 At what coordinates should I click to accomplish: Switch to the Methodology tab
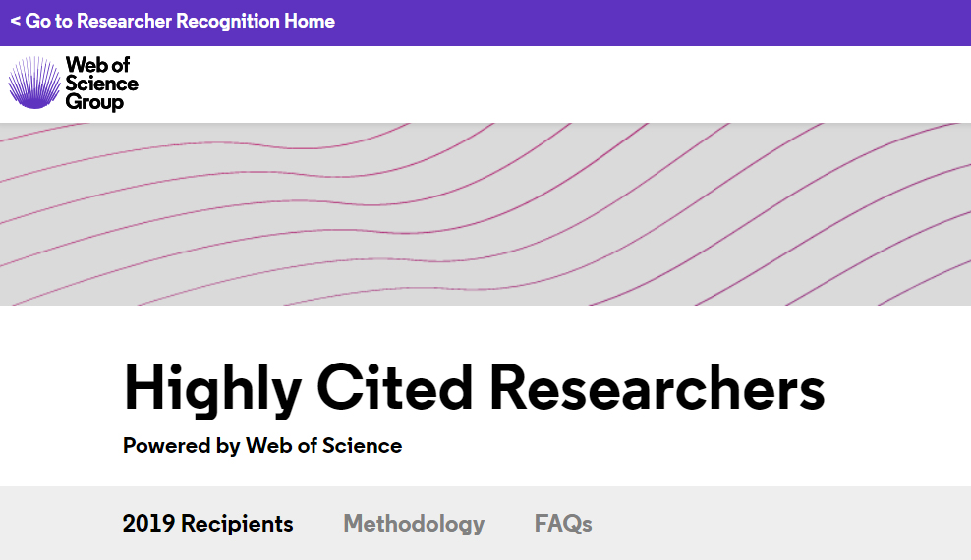point(414,524)
